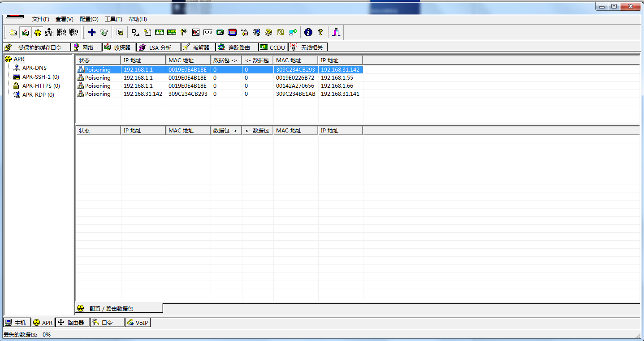Open the VoIP bottom tab
Image resolution: width=644 pixels, height=341 pixels.
(138, 323)
